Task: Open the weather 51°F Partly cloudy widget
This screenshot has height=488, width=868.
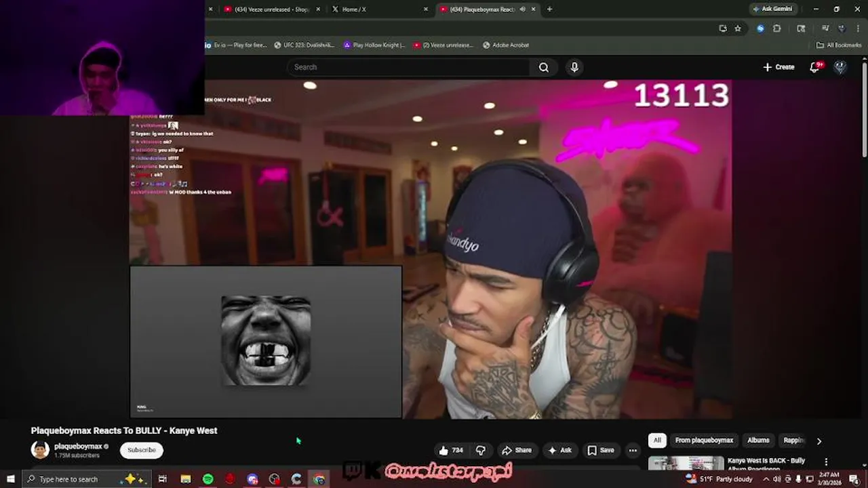Action: click(x=719, y=479)
